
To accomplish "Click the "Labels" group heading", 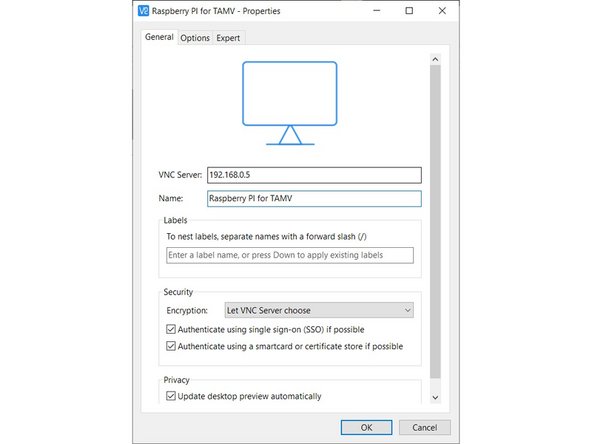I will click(175, 220).
